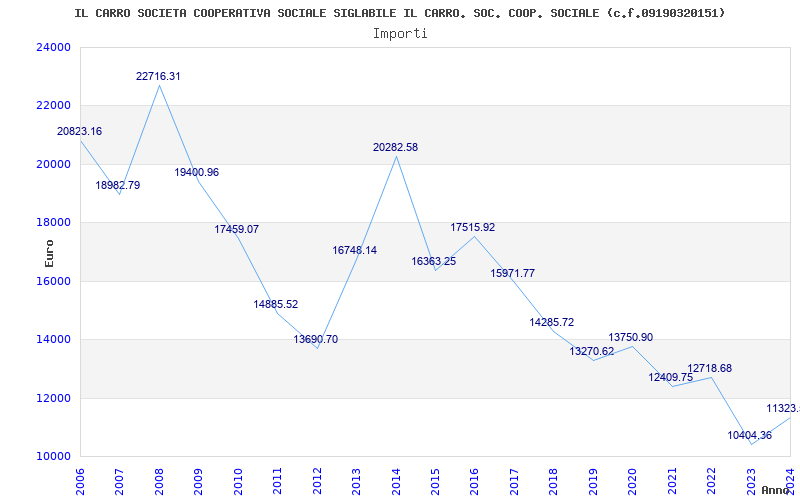
Task: Click the 2009 x-axis year label
Action: pos(198,481)
